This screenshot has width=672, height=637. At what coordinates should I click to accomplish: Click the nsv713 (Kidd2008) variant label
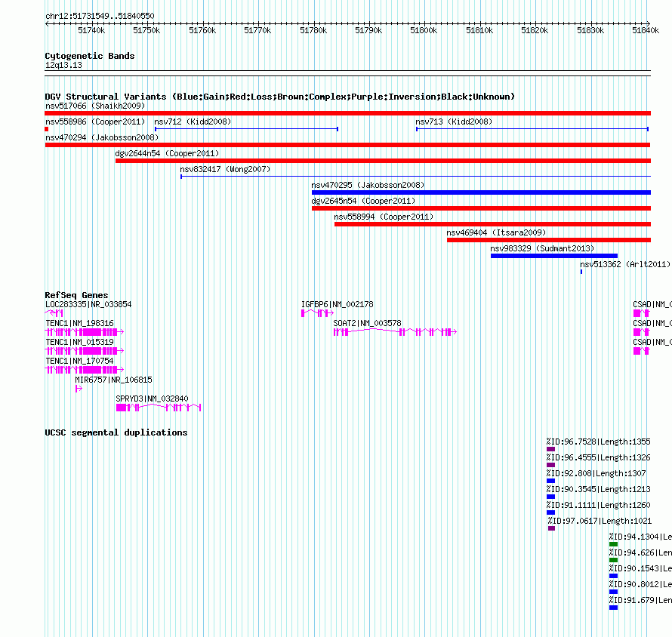click(x=454, y=122)
